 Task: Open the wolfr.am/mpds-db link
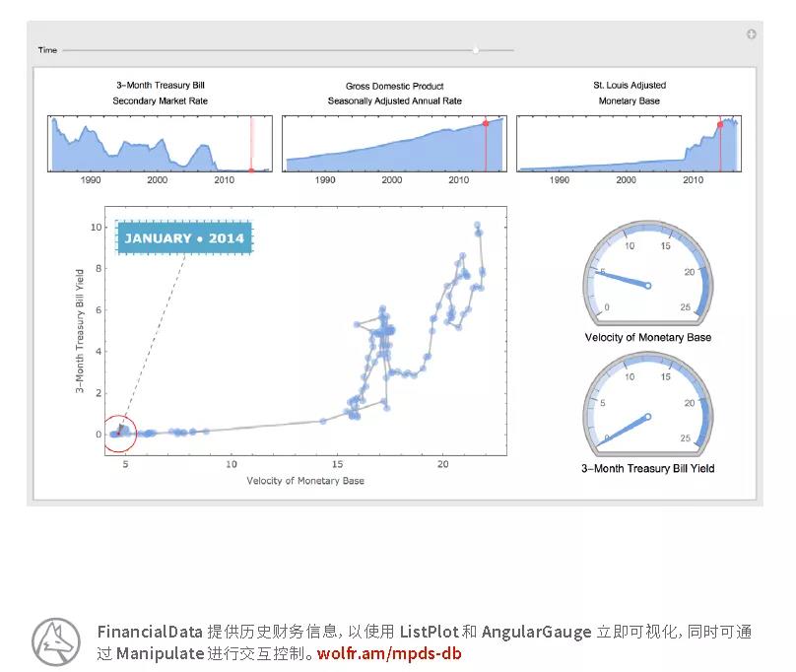pyautogui.click(x=389, y=653)
